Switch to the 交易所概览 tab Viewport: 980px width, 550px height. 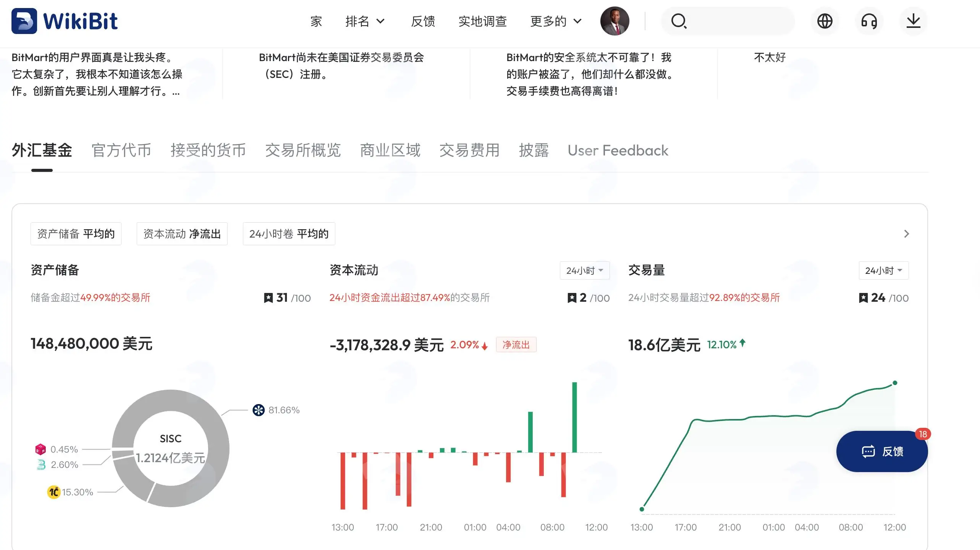point(303,150)
